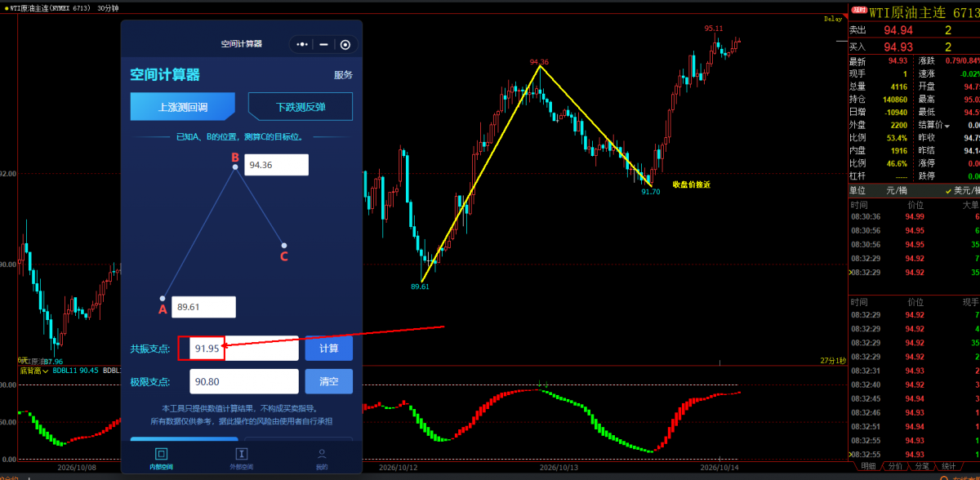This screenshot has height=480, width=980.
Task: Click the 收盘价接近 chart annotation
Action: point(691,185)
